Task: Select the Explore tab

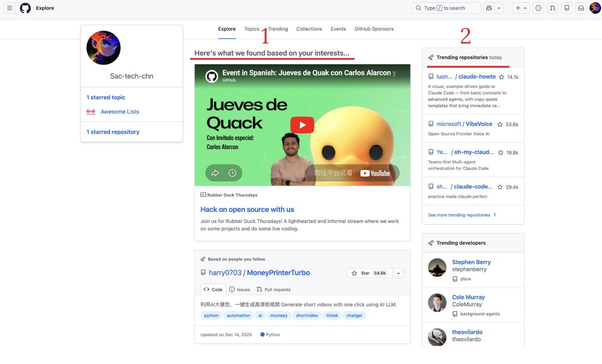Action: (x=227, y=29)
